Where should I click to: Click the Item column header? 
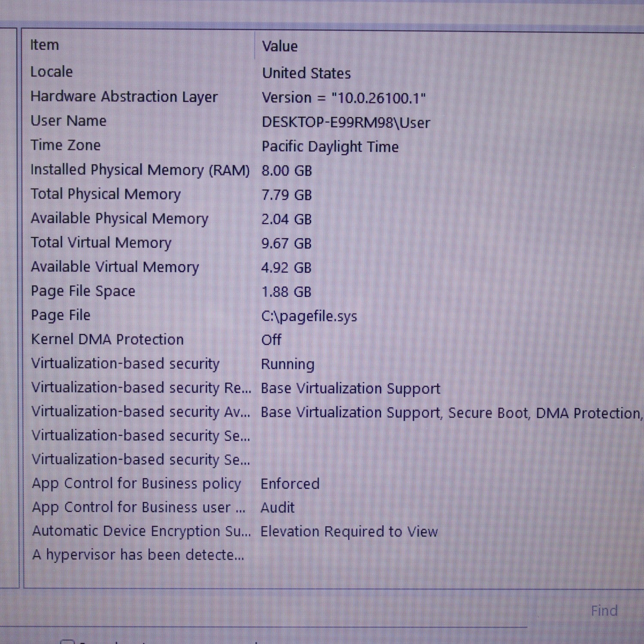click(45, 45)
